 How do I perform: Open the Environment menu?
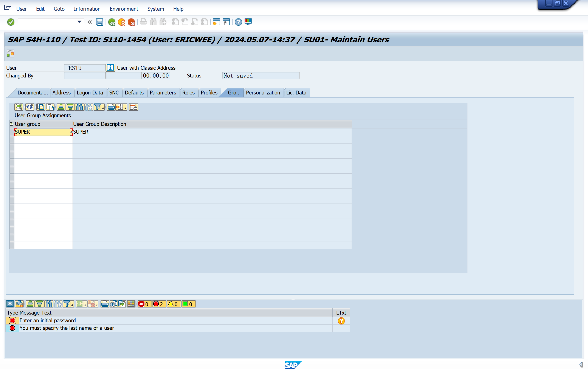[x=124, y=9]
